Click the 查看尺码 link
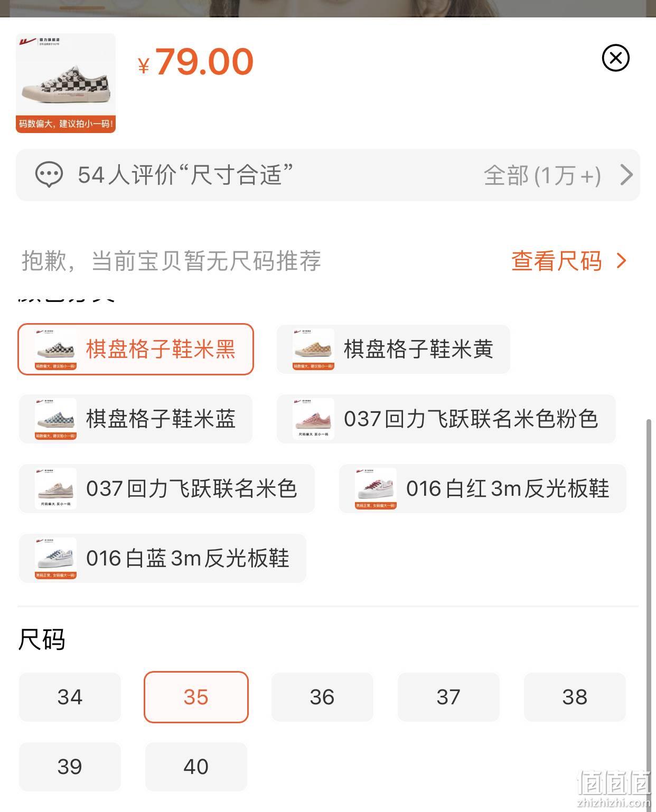656x812 pixels. click(557, 261)
